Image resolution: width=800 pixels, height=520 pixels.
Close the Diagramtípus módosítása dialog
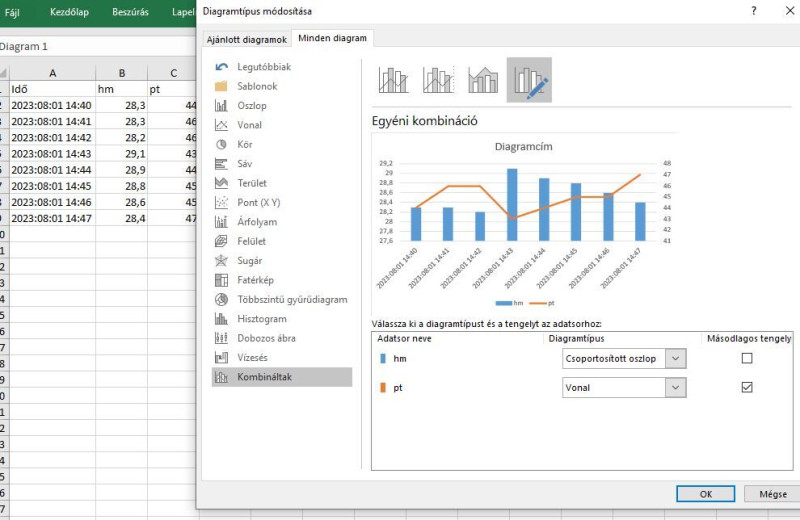(790, 11)
